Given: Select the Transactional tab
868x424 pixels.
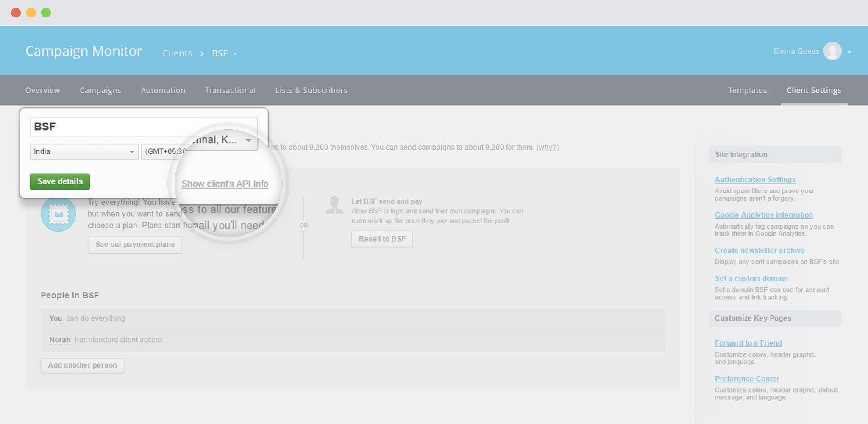Looking at the screenshot, I should pyautogui.click(x=230, y=90).
